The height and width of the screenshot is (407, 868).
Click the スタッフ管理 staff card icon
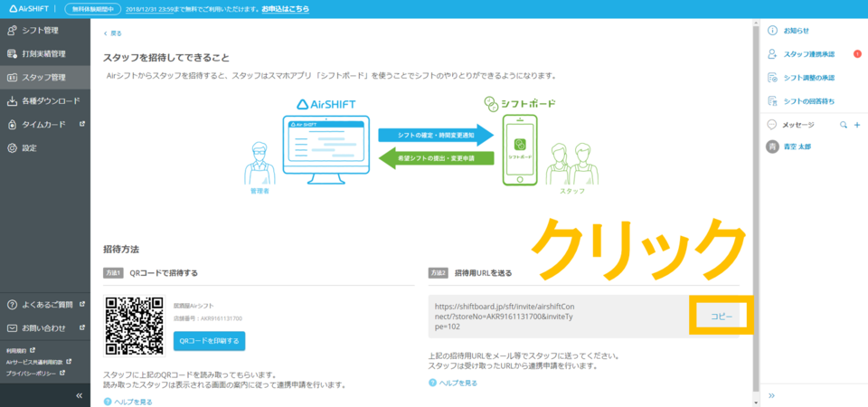click(13, 78)
